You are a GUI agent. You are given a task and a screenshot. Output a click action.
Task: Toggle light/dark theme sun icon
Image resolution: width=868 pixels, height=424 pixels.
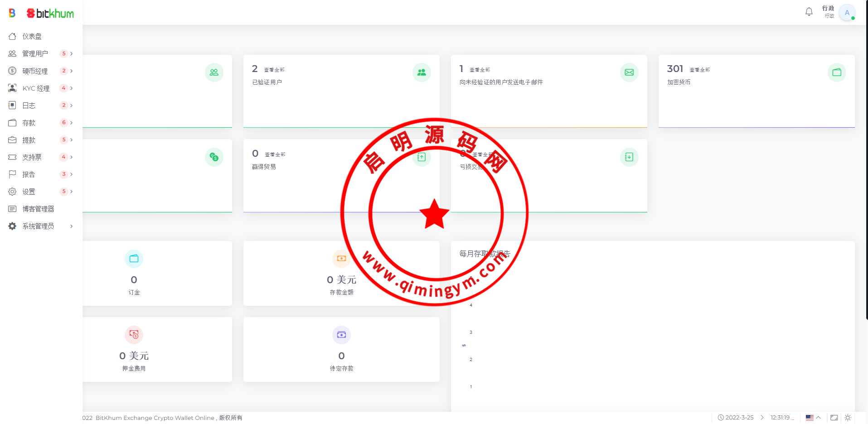tap(848, 418)
